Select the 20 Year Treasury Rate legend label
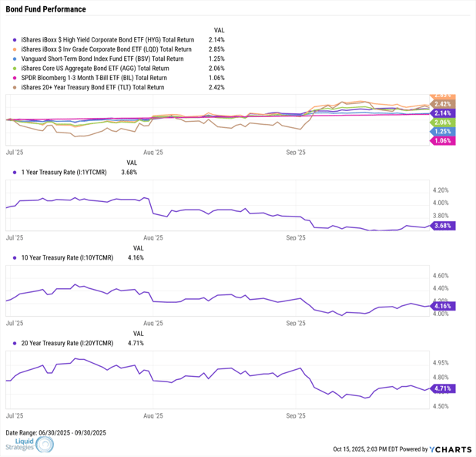This screenshot has height=457, width=476. [x=69, y=343]
